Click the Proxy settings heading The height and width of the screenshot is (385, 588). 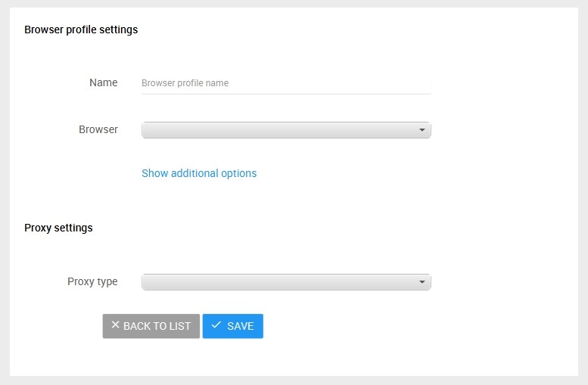(58, 228)
